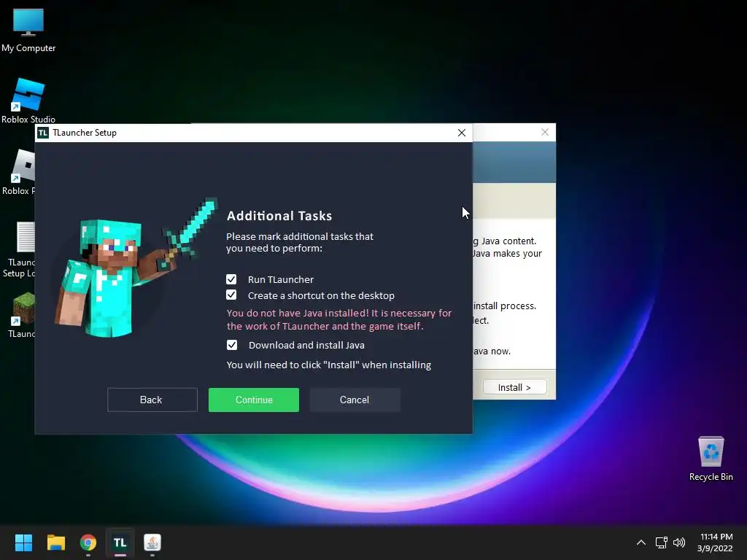Screen dimensions: 747x560
Task: Open the volume speaker tray icon
Action: 679,542
